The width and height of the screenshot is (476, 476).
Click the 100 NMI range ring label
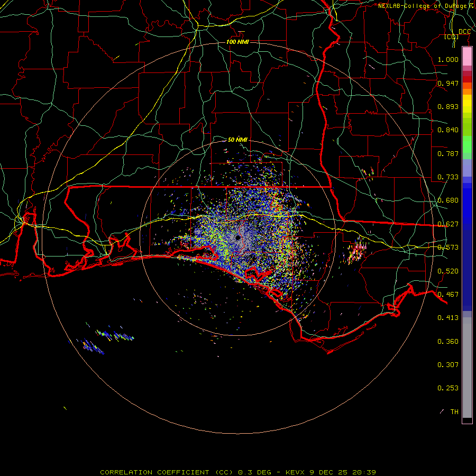tap(237, 42)
